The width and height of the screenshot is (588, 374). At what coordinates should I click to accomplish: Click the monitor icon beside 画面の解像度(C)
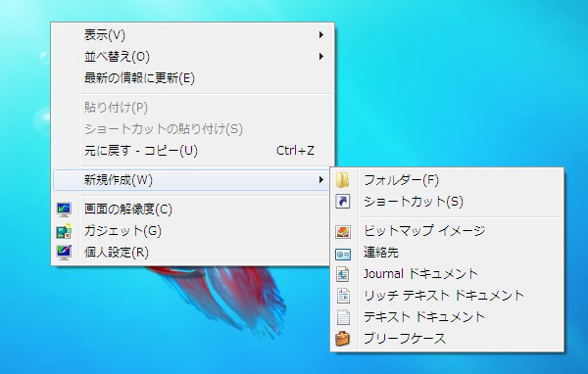(64, 210)
